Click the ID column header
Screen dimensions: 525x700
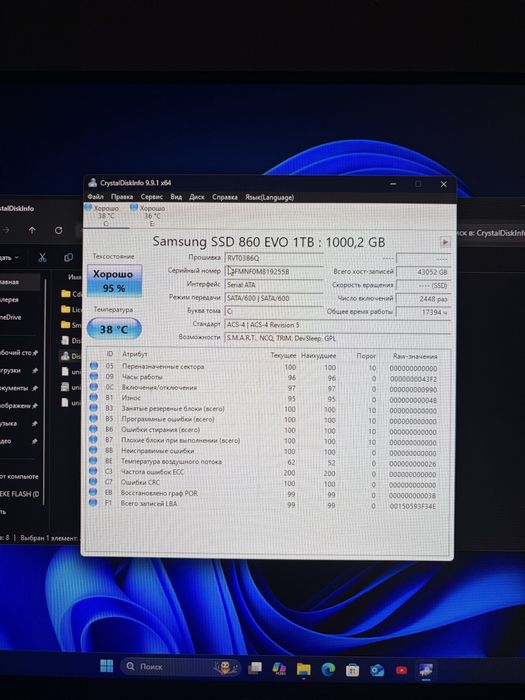pos(109,354)
